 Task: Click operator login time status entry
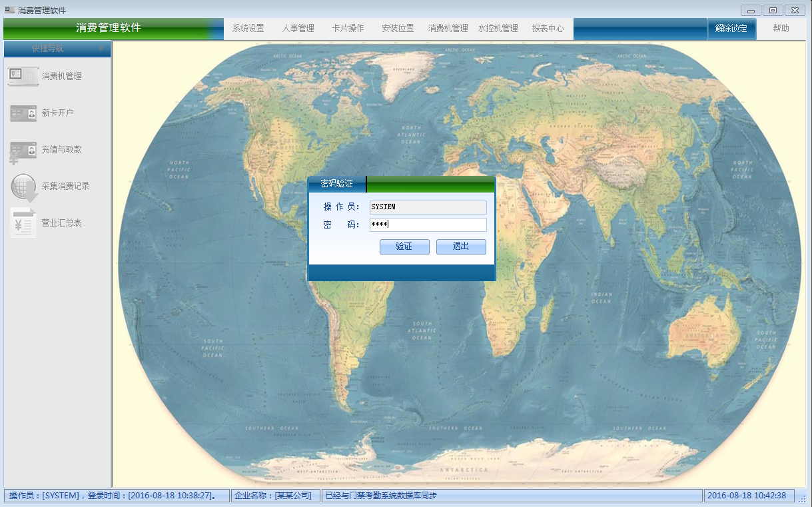(117, 496)
